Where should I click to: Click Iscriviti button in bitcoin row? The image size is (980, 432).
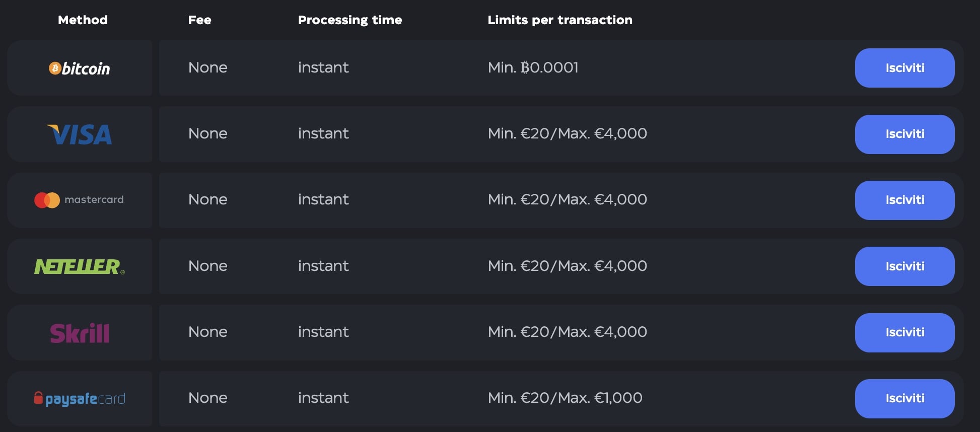[x=904, y=68]
